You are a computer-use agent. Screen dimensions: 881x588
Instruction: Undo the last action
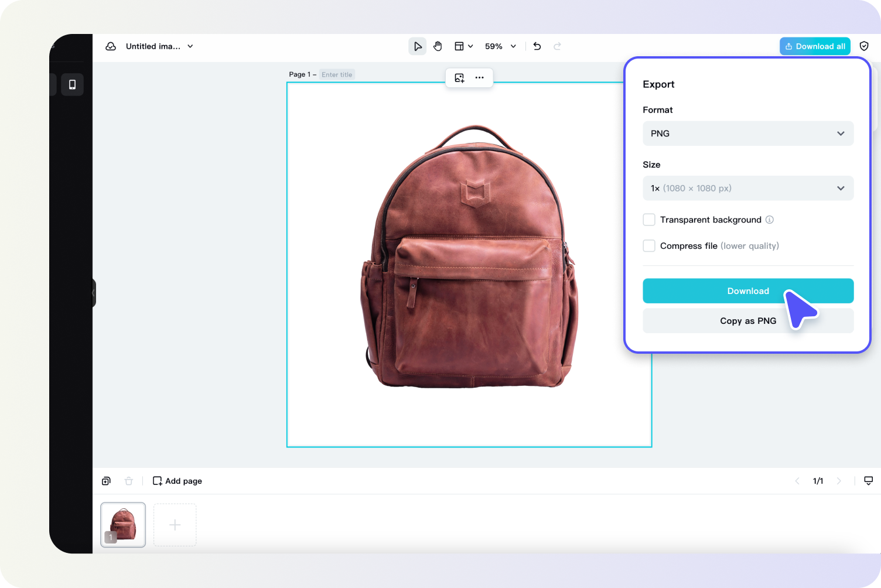(x=537, y=46)
